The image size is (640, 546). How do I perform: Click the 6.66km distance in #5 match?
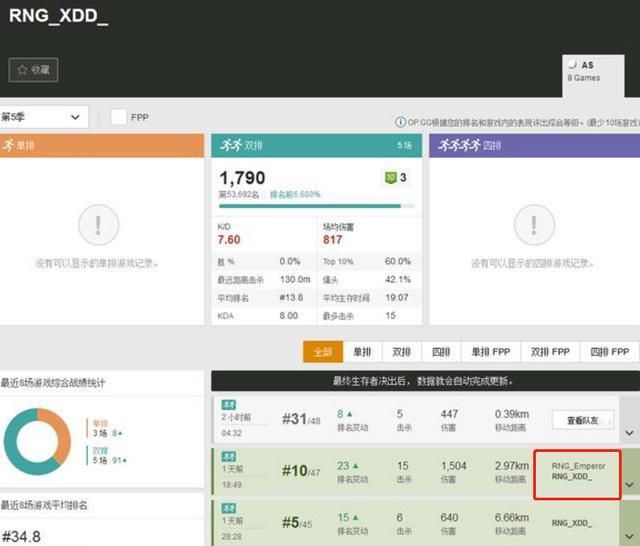point(512,517)
